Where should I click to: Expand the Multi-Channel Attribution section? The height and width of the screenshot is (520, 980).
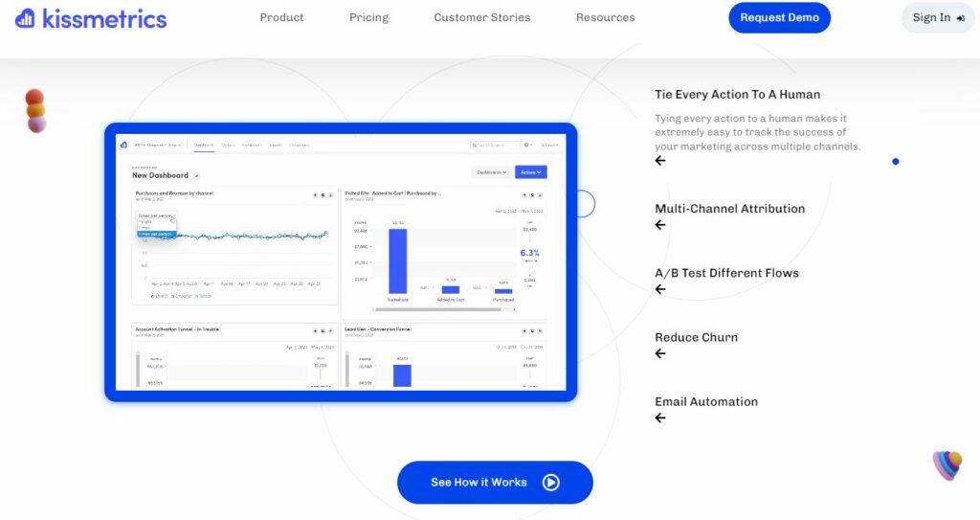tap(729, 209)
